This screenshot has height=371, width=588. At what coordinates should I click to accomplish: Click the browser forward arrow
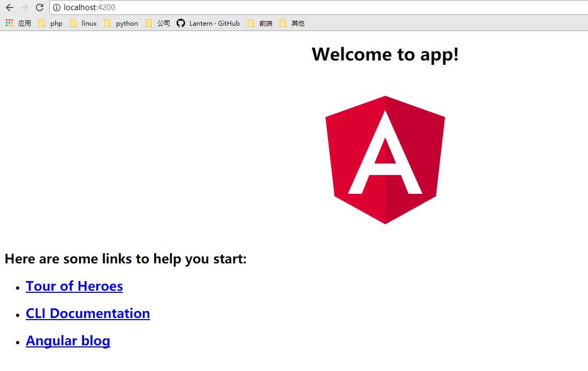click(25, 7)
